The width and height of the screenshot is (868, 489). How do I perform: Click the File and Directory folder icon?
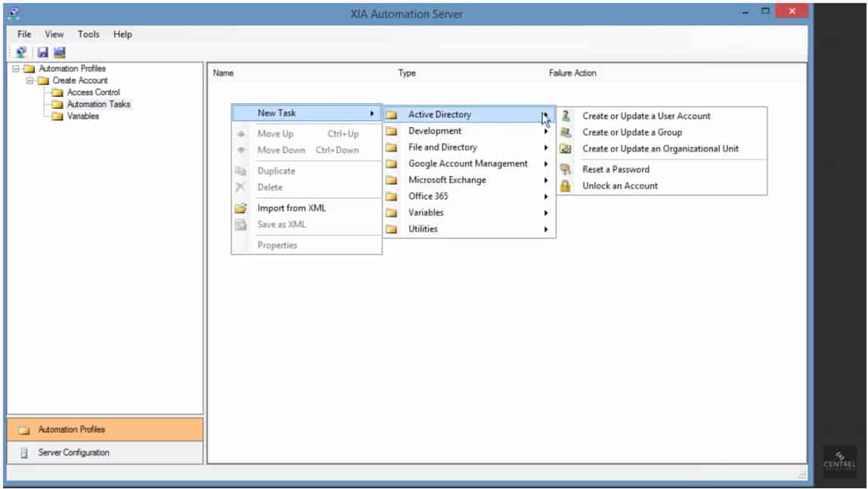[392, 147]
